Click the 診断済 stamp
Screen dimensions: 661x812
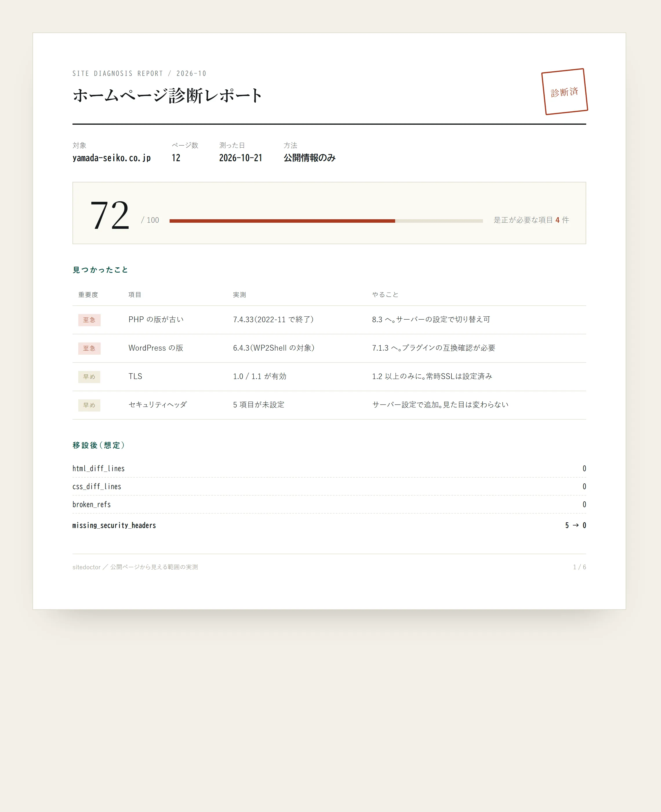(565, 91)
